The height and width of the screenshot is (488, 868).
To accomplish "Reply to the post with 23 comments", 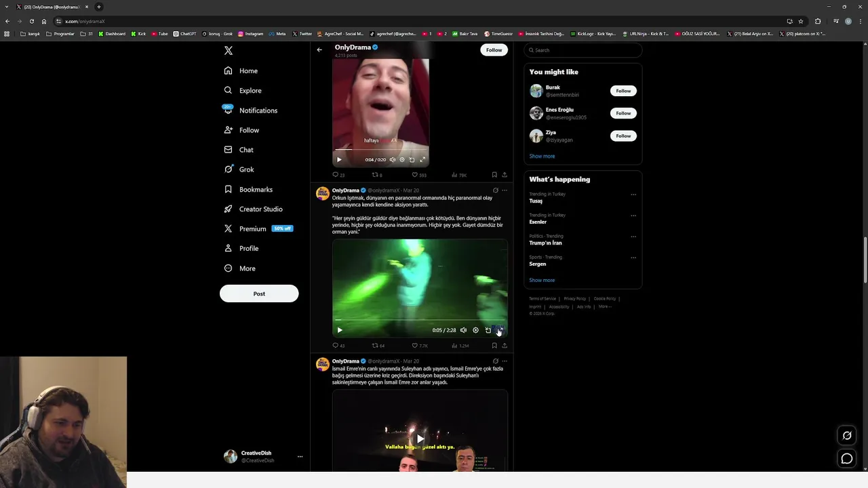I will (338, 175).
